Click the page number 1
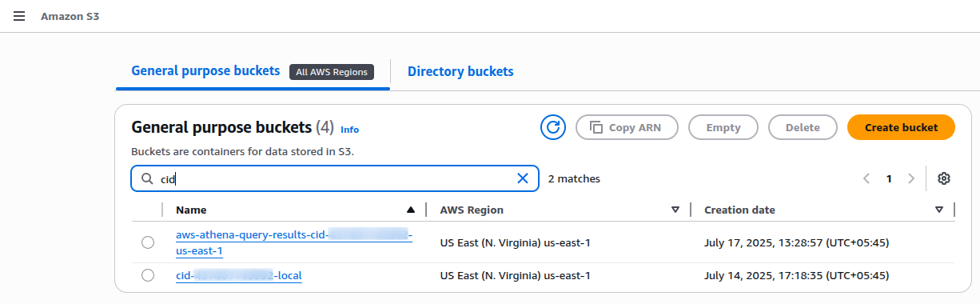980x304 pixels. (889, 178)
